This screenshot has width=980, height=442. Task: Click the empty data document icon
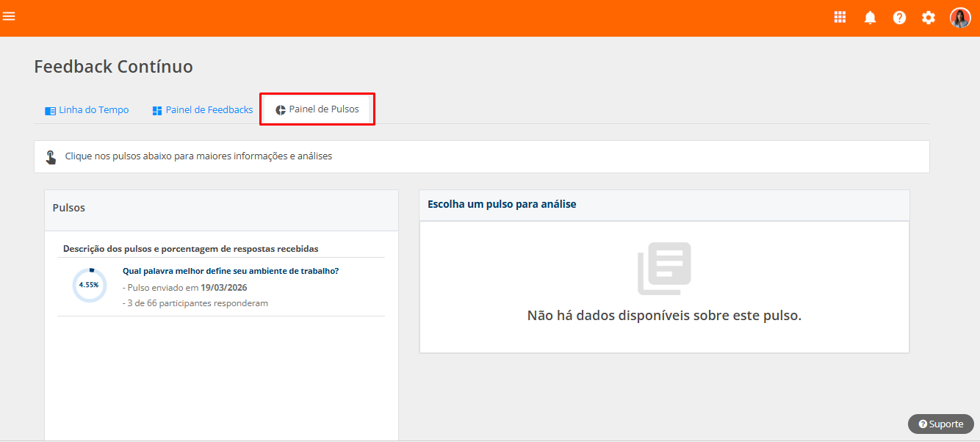click(664, 269)
